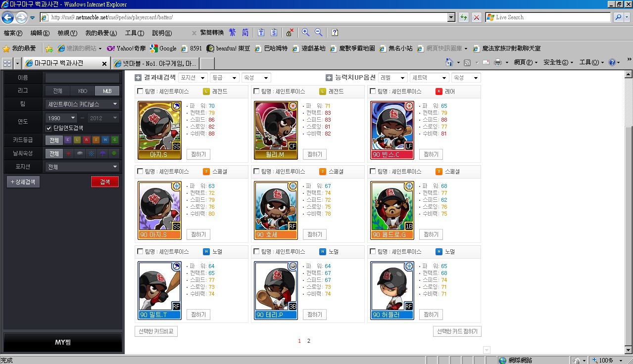Click the zoom in magnifier toolbar icon
The width and height of the screenshot is (633, 364).
click(306, 33)
